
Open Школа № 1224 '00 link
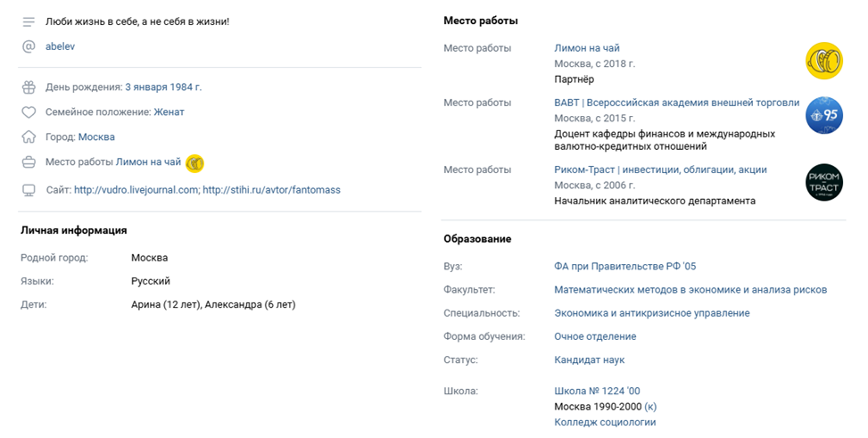[597, 391]
